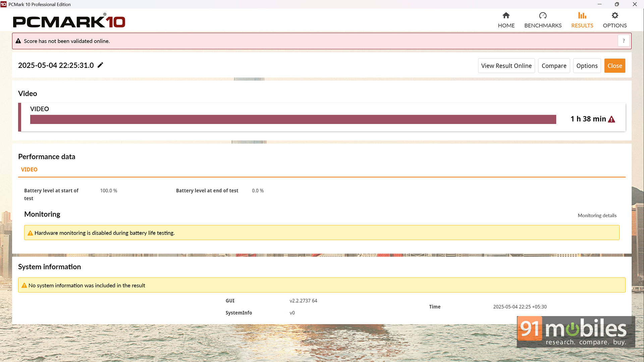Click the battery end value 0.0 %
The width and height of the screenshot is (644, 362).
click(258, 191)
